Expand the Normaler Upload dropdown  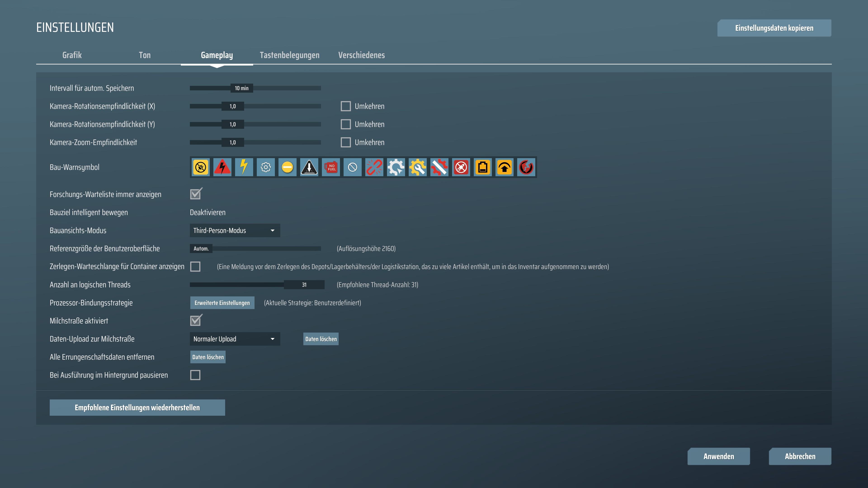point(235,339)
